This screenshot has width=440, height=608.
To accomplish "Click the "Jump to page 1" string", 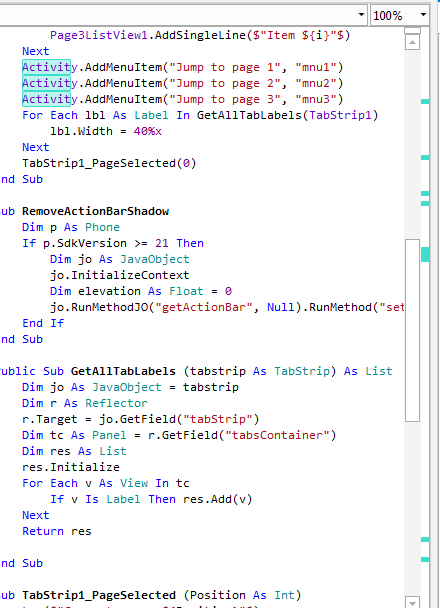I will [224, 67].
